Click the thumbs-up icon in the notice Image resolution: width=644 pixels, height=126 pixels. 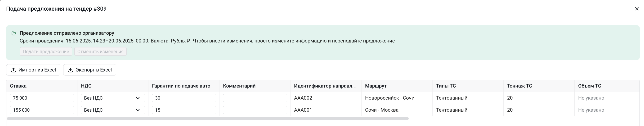tap(13, 33)
